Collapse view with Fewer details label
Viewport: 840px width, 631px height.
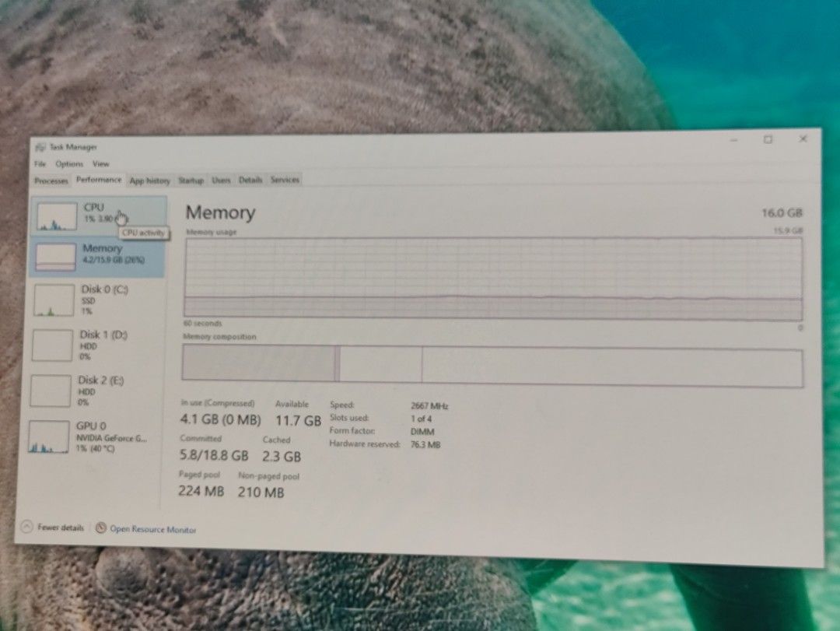pyautogui.click(x=61, y=528)
